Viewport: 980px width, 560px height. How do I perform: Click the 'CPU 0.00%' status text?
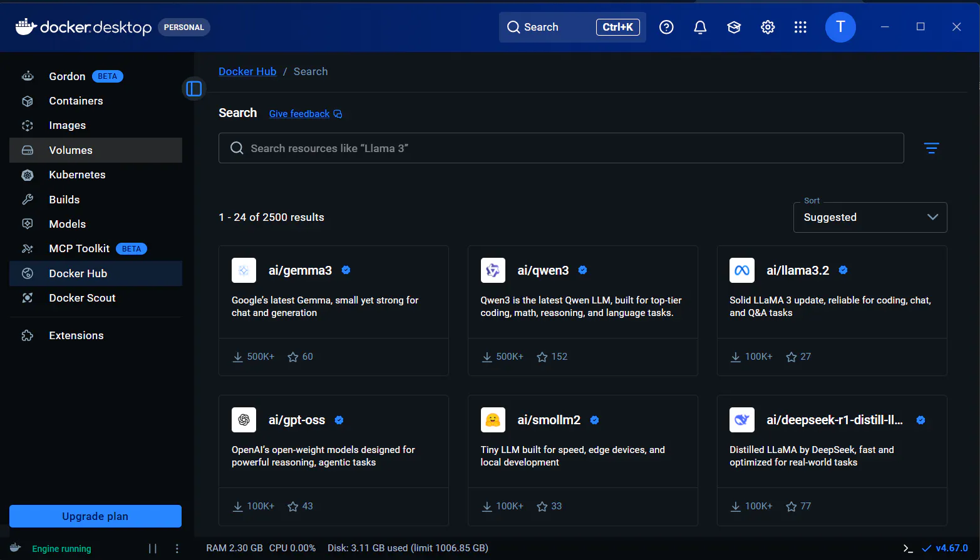tap(292, 548)
